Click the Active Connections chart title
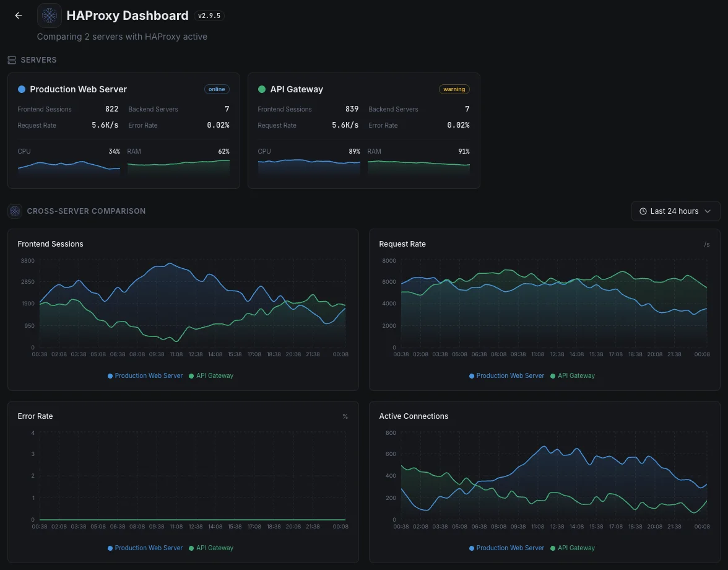The height and width of the screenshot is (570, 728). click(414, 416)
